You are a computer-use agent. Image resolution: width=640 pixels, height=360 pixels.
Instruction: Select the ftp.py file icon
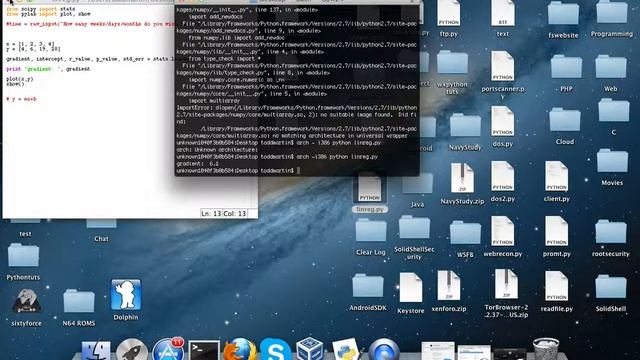pos(449,13)
